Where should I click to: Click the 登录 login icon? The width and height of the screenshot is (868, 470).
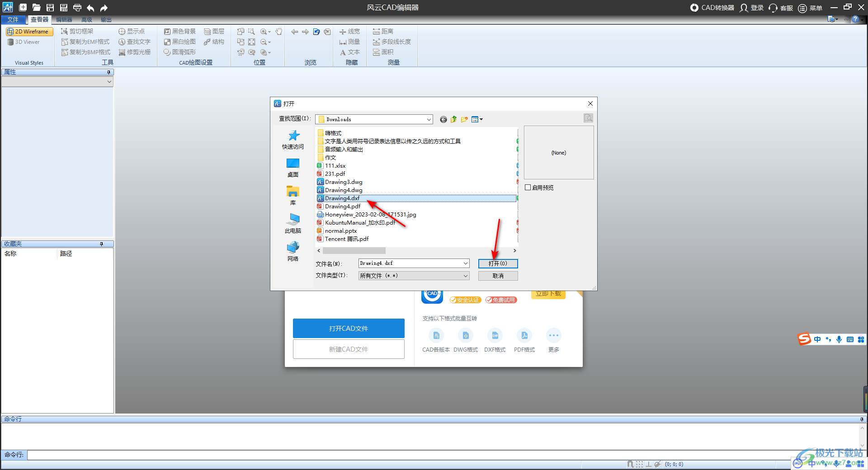pos(751,8)
